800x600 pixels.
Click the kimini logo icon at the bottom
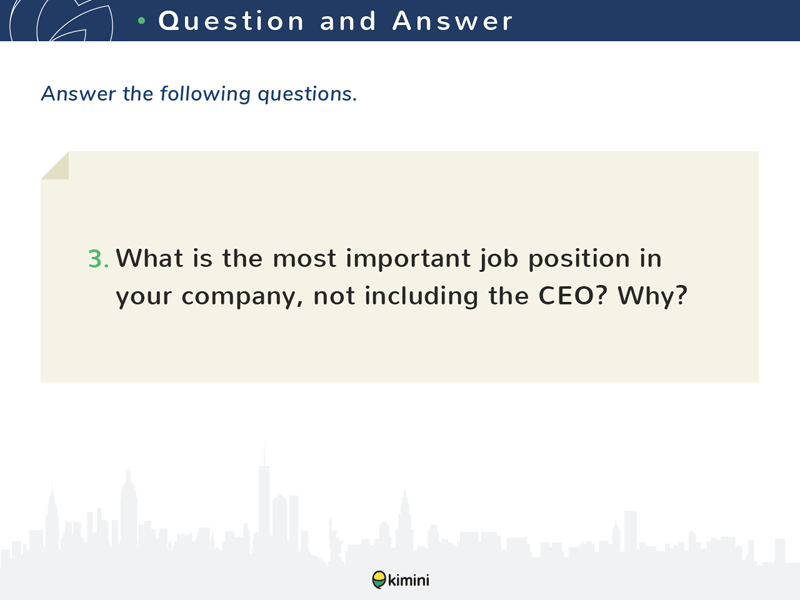(379, 580)
